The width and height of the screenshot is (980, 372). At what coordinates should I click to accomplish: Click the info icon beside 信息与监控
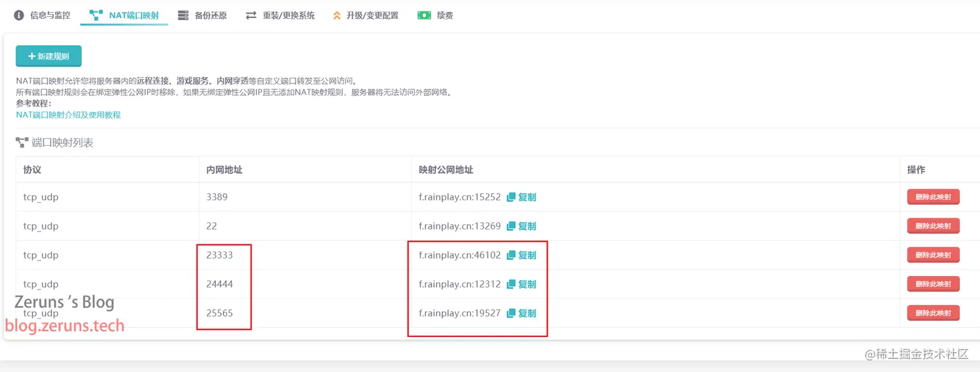(19, 15)
